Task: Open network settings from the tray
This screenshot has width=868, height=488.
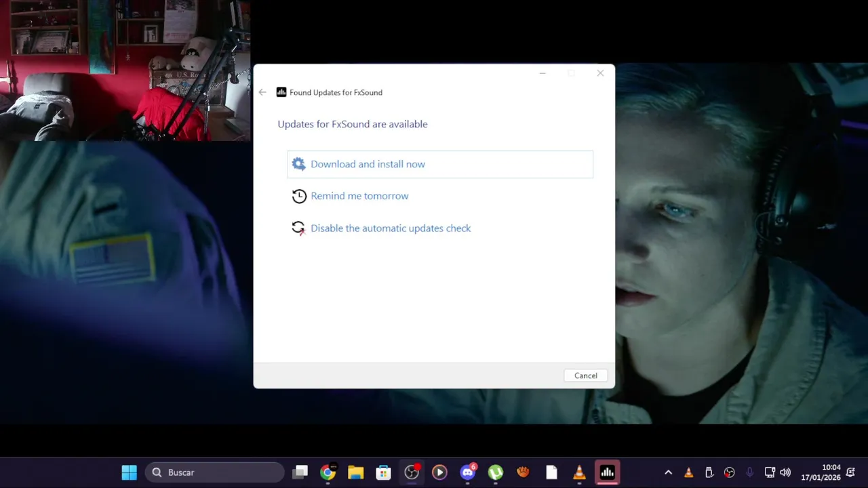Action: (770, 472)
